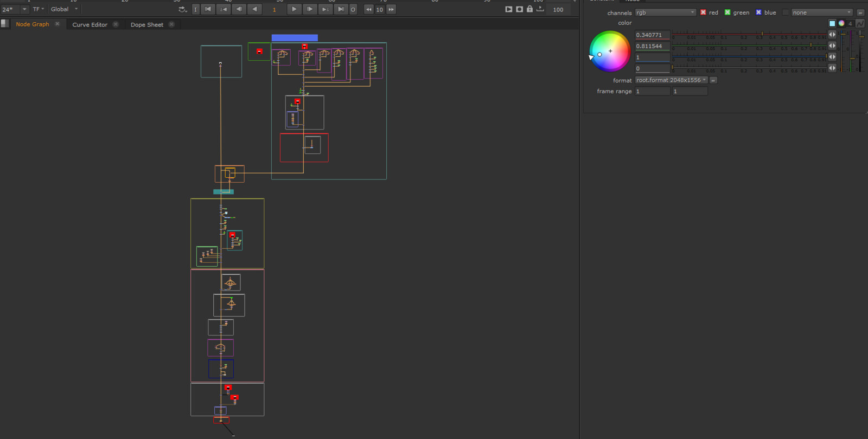The image size is (868, 439).
Task: Click the current frame number field
Action: click(x=275, y=9)
